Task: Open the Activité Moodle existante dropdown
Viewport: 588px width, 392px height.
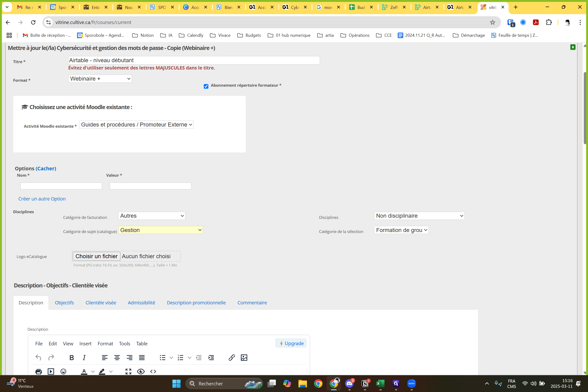Action: point(136,124)
